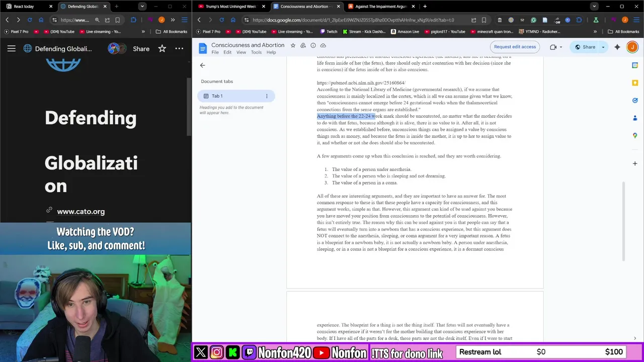The width and height of the screenshot is (644, 362).
Task: Click Share on the Notion page
Action: 141,49
